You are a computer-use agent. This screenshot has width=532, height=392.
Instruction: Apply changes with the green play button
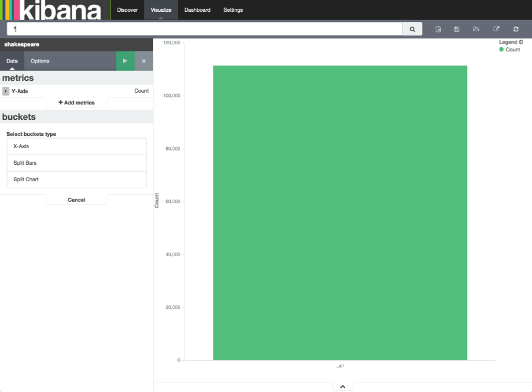click(125, 61)
